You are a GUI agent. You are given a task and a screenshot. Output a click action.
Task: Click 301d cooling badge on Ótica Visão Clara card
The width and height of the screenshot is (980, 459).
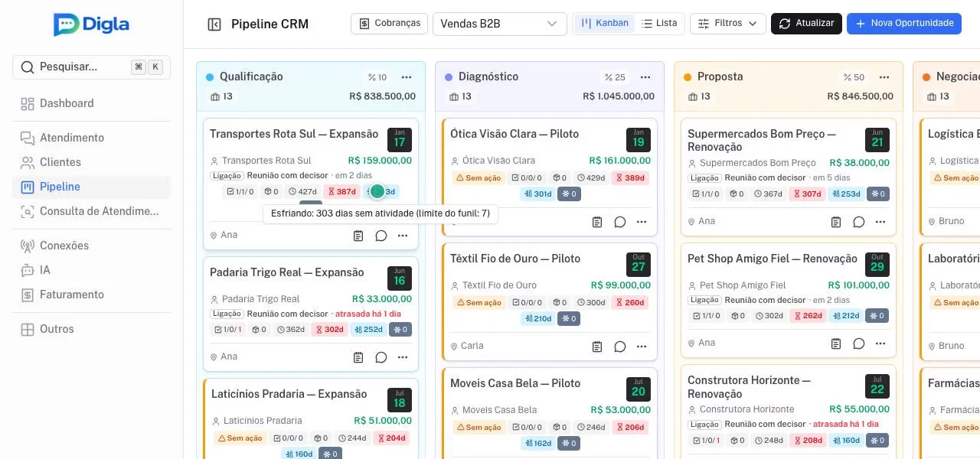tap(538, 194)
